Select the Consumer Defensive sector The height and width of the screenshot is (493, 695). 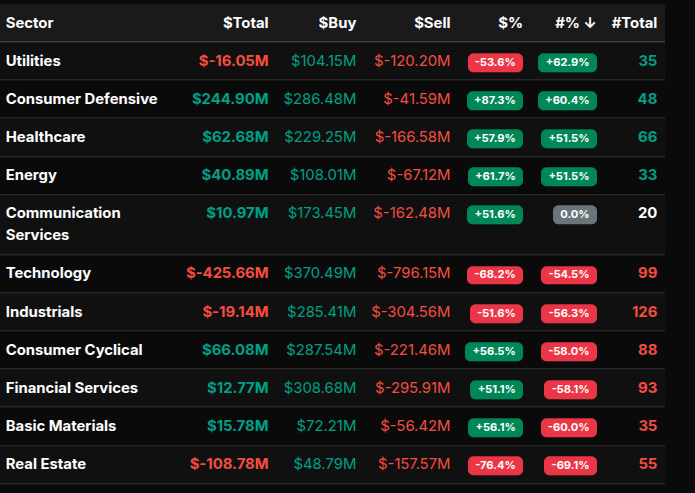pyautogui.click(x=81, y=99)
